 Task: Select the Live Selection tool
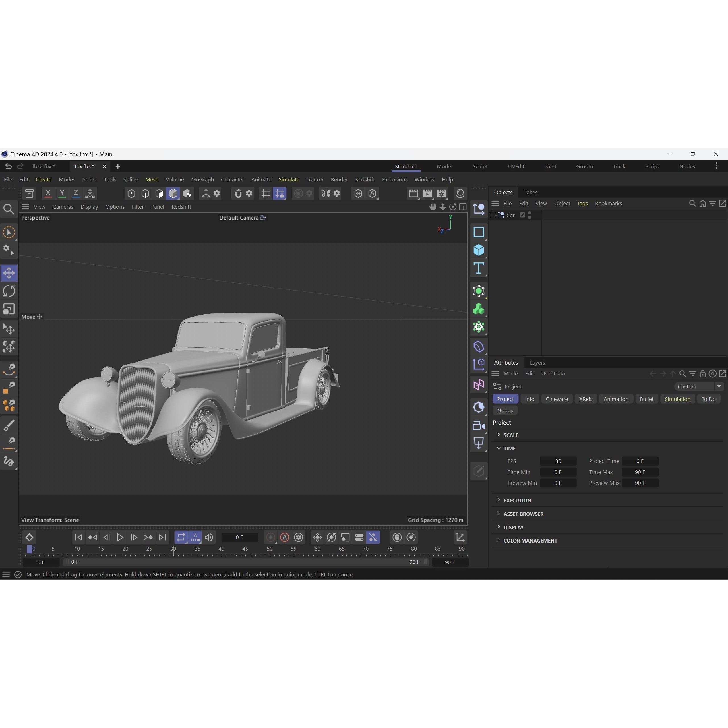pos(9,233)
